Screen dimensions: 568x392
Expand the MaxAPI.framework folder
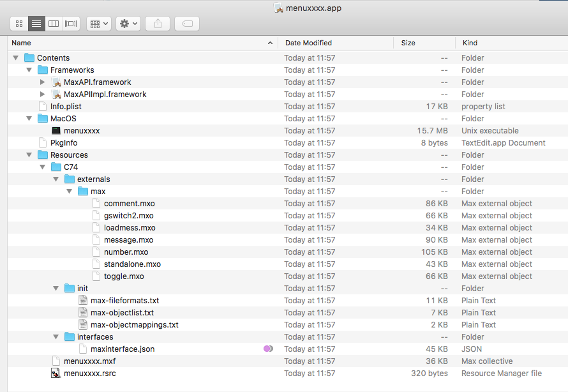pos(43,82)
